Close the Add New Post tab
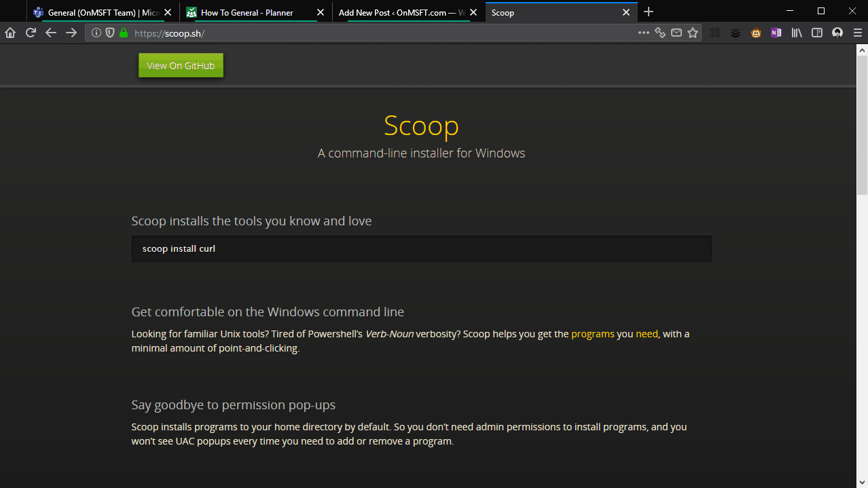The height and width of the screenshot is (488, 868). [x=473, y=12]
